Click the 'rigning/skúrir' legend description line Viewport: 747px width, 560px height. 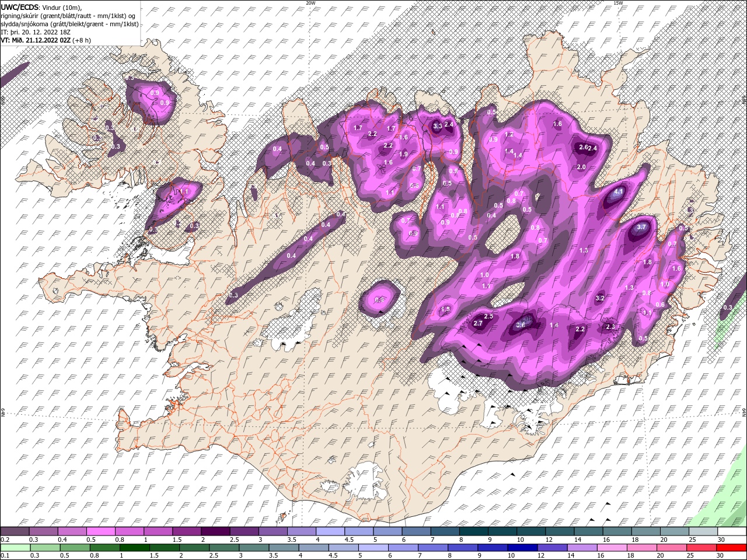click(68, 15)
